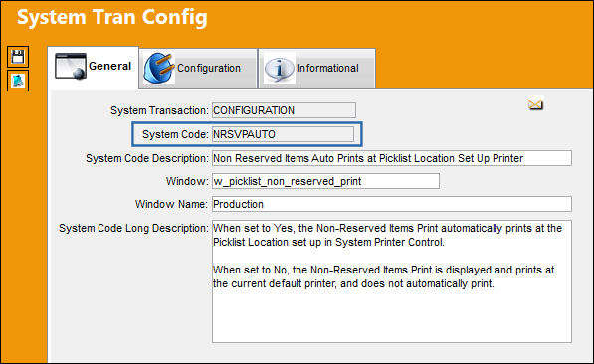Open the Informational tab

(x=316, y=69)
